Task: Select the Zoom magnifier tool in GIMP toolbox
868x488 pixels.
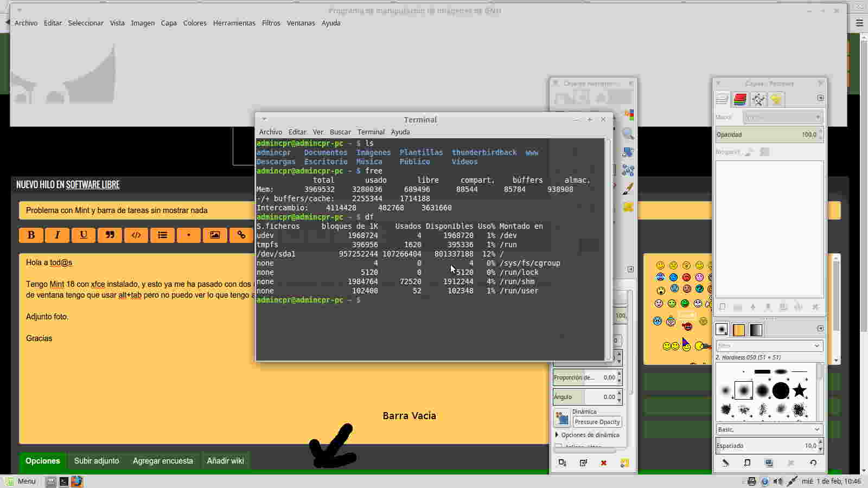Action: [x=628, y=133]
